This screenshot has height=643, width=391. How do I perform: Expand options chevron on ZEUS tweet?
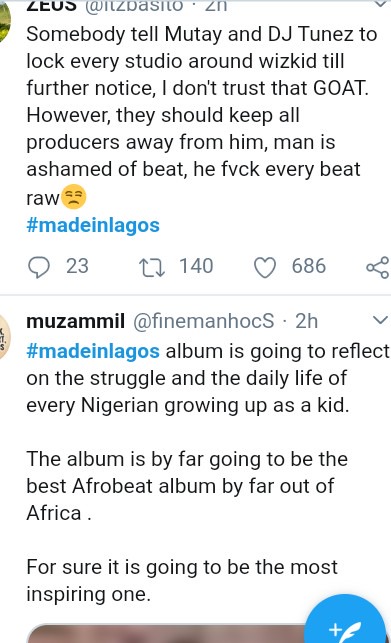(381, 3)
